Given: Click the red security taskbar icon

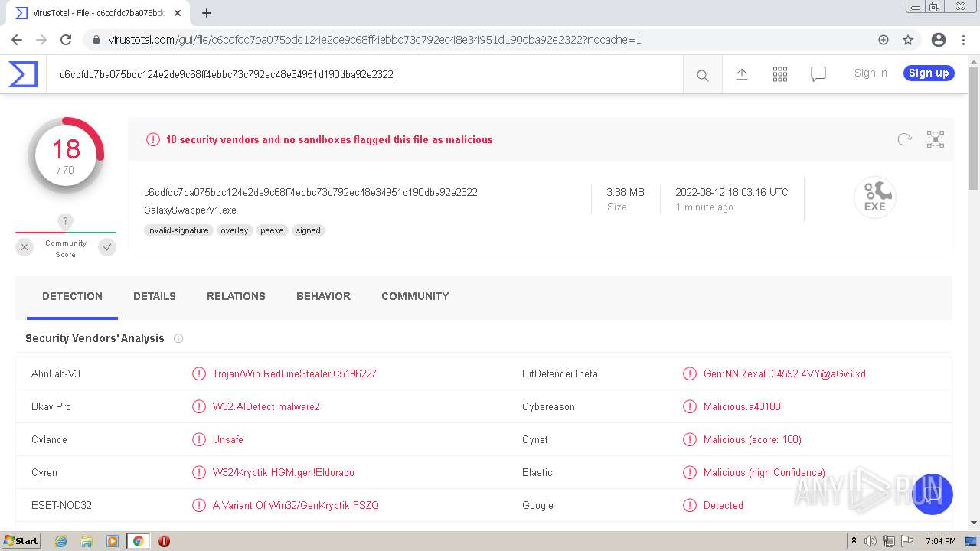Looking at the screenshot, I should pos(164,541).
